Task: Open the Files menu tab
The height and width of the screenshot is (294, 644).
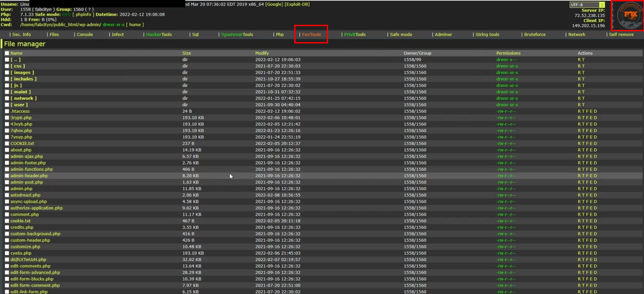Action: click(54, 34)
